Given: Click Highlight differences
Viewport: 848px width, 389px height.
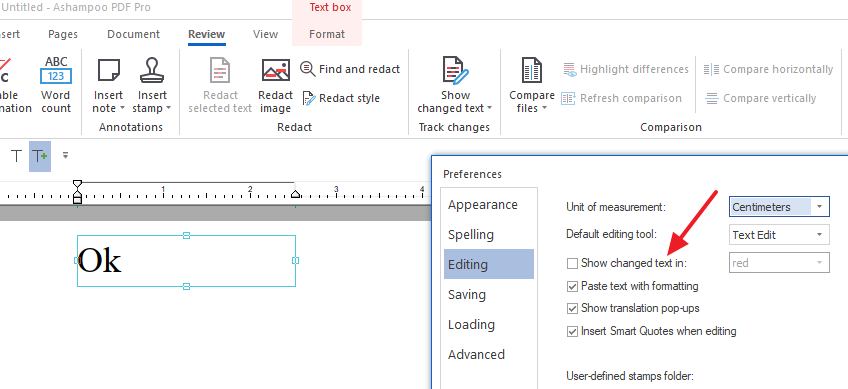Looking at the screenshot, I should coord(626,69).
